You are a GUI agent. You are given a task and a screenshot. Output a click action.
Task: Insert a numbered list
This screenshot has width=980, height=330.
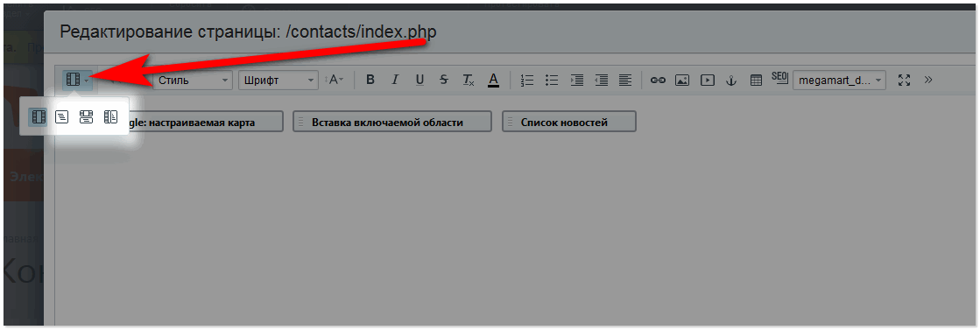[x=527, y=80]
